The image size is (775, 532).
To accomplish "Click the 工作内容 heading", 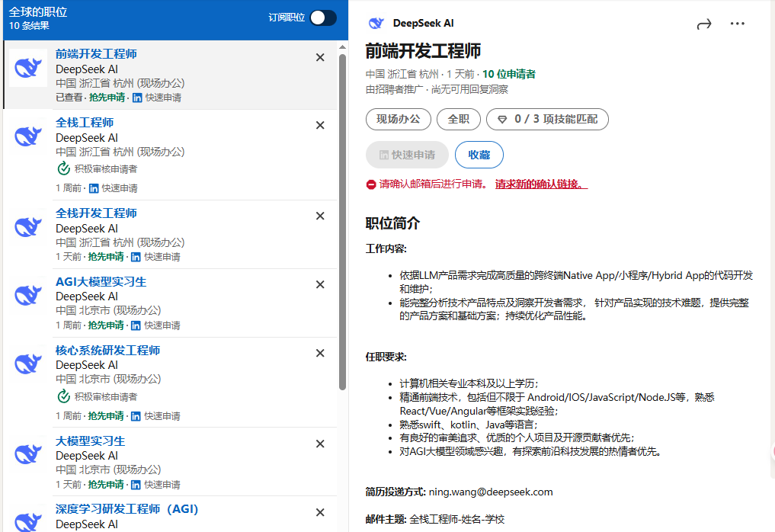I will 386,248.
